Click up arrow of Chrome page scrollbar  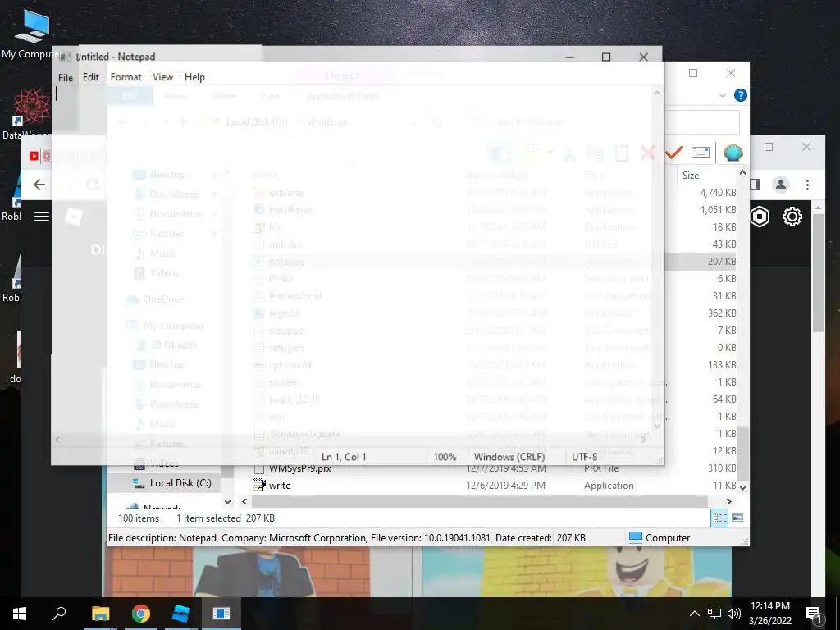819,208
